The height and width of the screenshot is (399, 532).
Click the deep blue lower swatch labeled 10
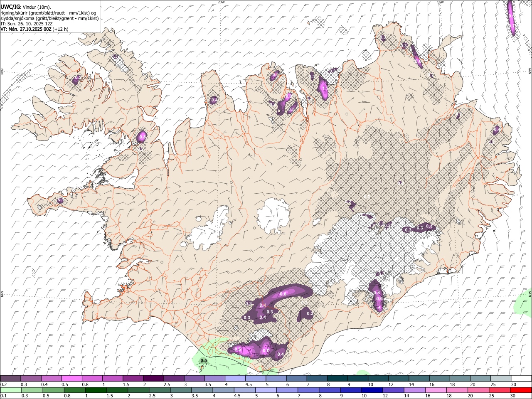(x=372, y=390)
